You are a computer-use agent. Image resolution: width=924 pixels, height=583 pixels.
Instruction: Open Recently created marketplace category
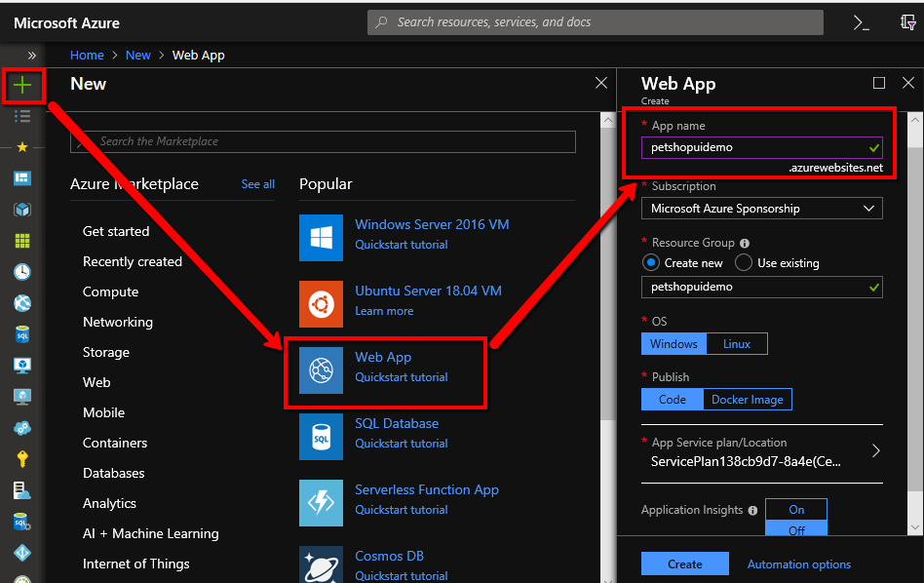[133, 261]
